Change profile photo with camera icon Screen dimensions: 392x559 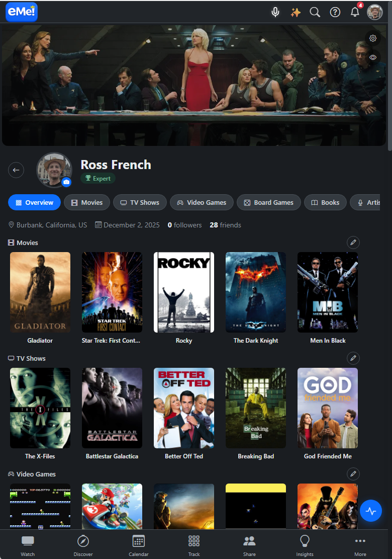66,182
